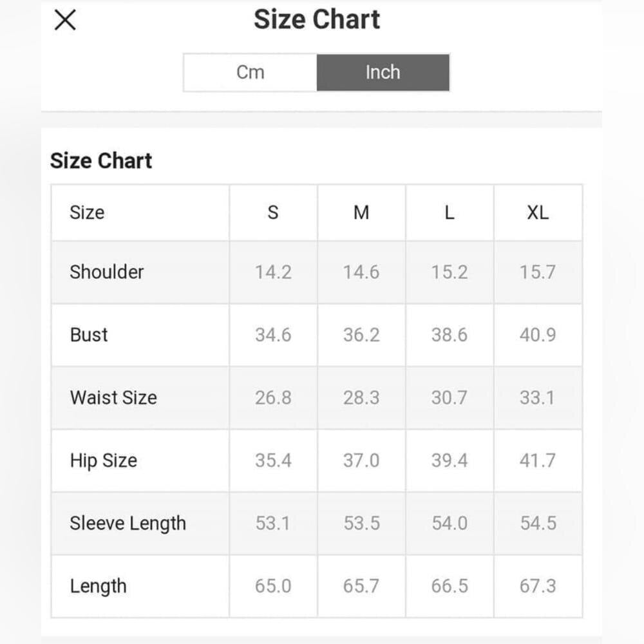Click the Length row label

[98, 586]
